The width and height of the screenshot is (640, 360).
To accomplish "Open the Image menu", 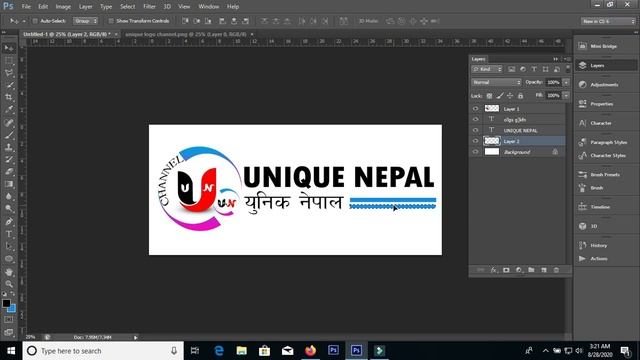I will tap(63, 7).
